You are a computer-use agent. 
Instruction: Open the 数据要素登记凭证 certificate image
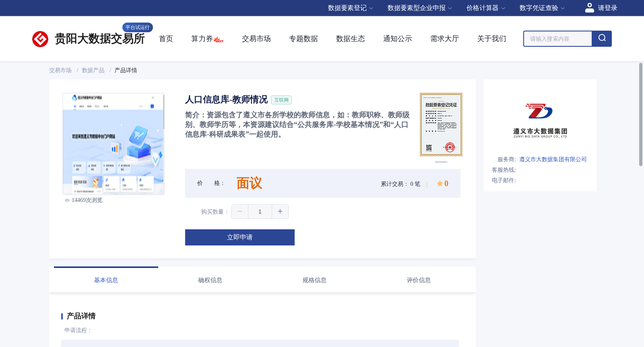tap(441, 125)
